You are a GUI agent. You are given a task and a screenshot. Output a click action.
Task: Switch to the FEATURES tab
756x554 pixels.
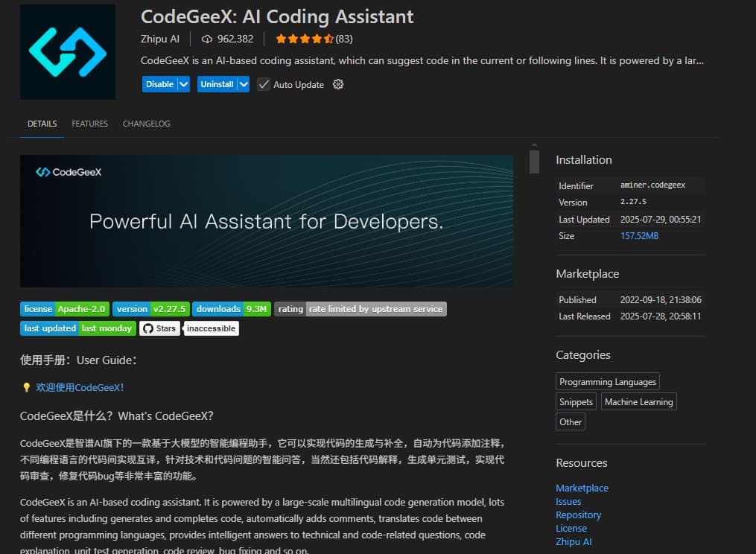coord(89,124)
